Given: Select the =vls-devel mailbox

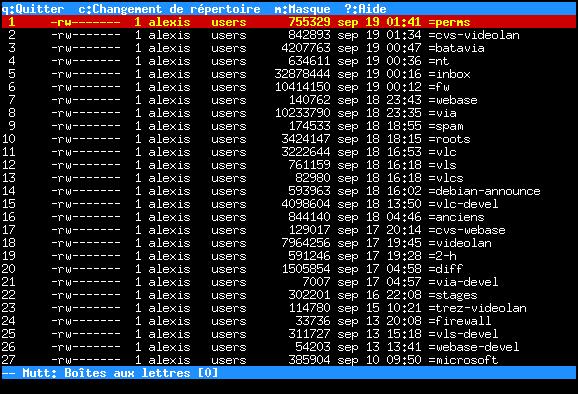Looking at the screenshot, I should (289, 334).
